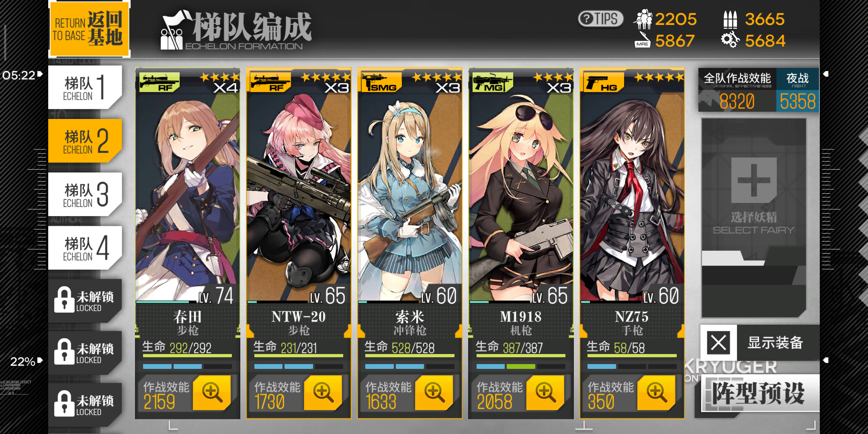Switch to 夜战 night battle effectiveness
868x434 pixels.
coord(797,90)
